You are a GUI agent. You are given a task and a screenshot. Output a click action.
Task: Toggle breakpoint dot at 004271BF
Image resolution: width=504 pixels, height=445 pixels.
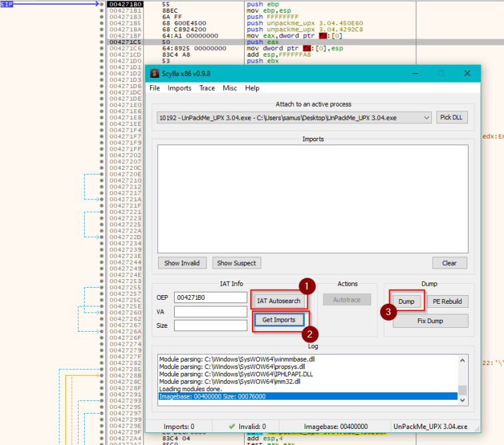pyautogui.click(x=102, y=36)
